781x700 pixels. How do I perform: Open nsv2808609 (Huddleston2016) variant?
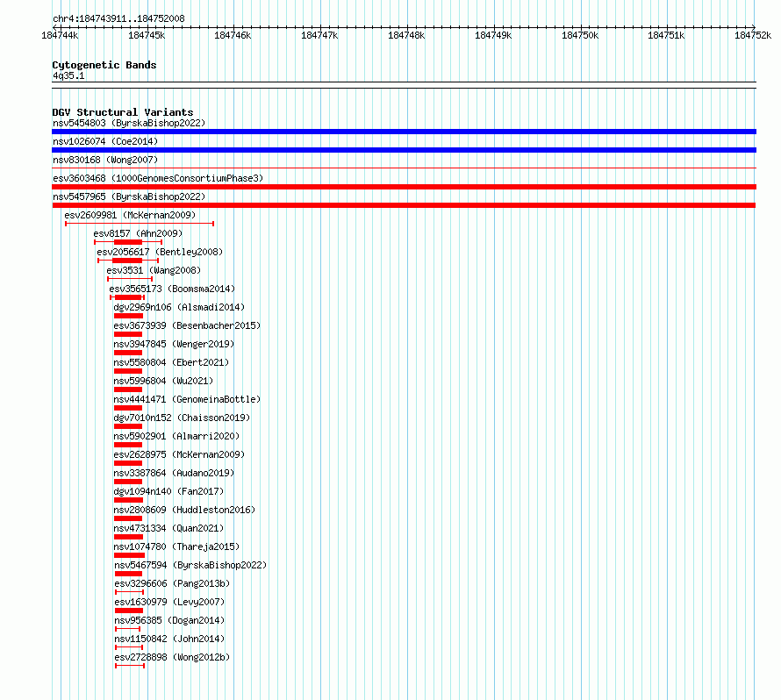184,510
